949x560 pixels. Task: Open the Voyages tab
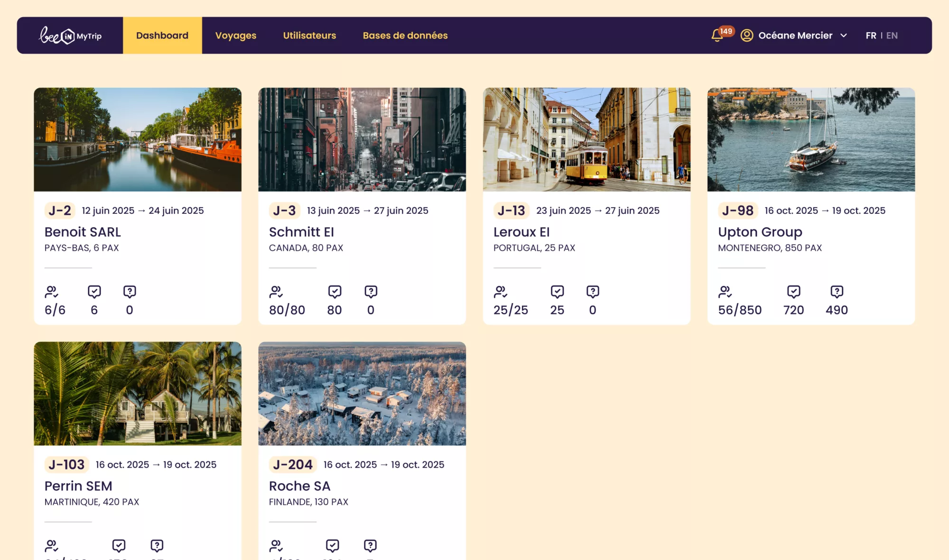tap(235, 36)
